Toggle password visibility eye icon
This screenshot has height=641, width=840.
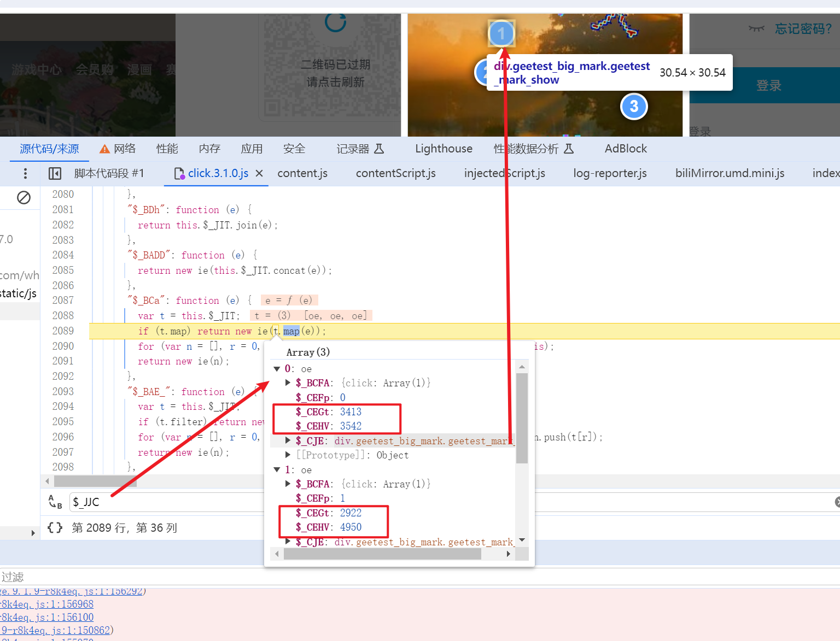tap(756, 28)
